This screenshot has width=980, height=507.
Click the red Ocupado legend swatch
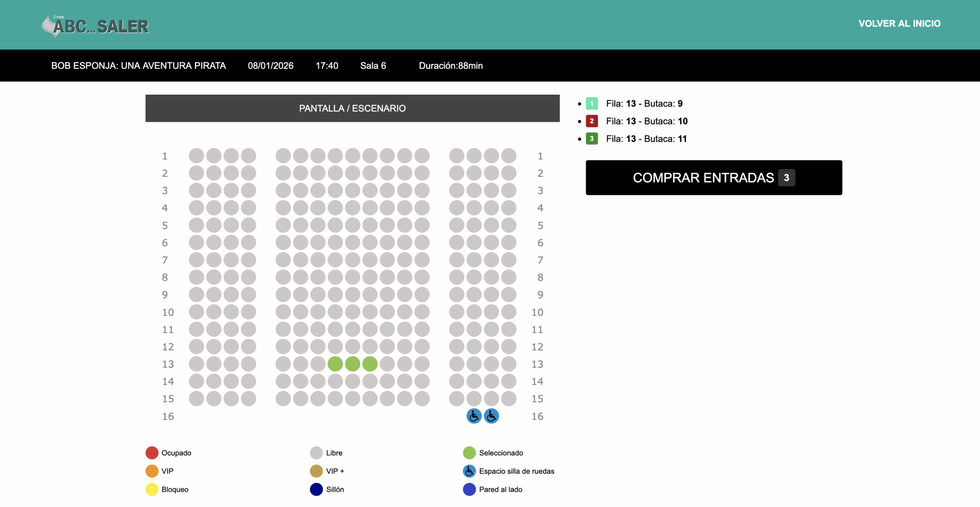(152, 453)
